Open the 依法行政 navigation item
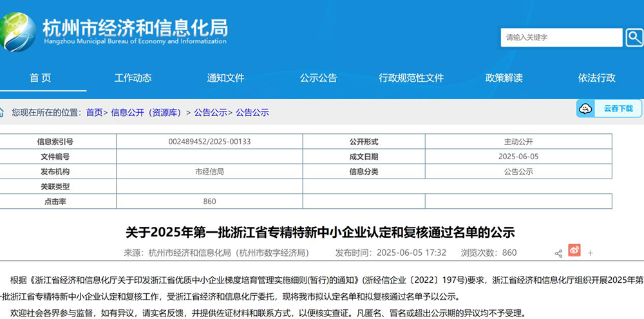Screen dimensions: 644x319 pos(596,78)
